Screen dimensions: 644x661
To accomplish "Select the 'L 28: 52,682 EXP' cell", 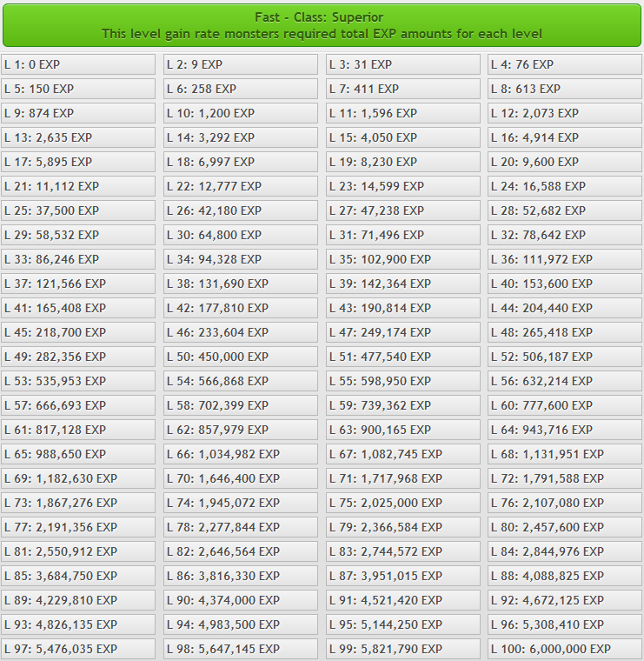I will (565, 210).
